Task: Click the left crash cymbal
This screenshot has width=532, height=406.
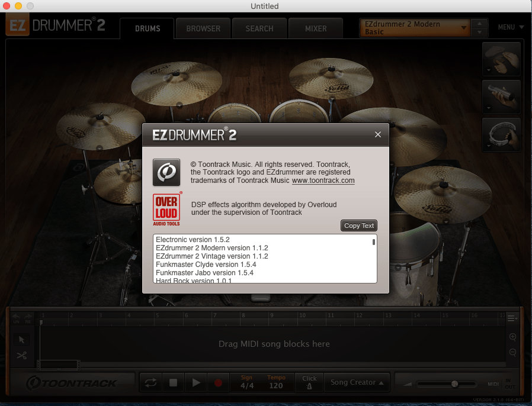Action: (x=101, y=127)
